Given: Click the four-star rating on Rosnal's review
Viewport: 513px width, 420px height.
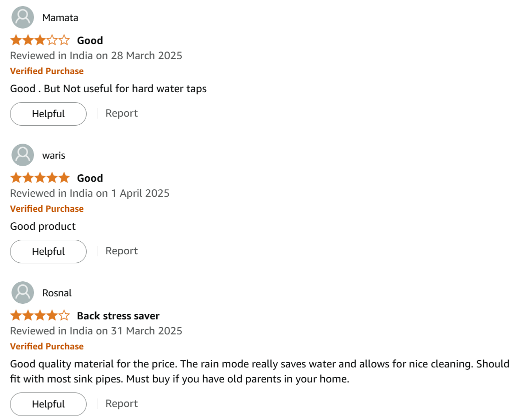Looking at the screenshot, I should pos(40,315).
